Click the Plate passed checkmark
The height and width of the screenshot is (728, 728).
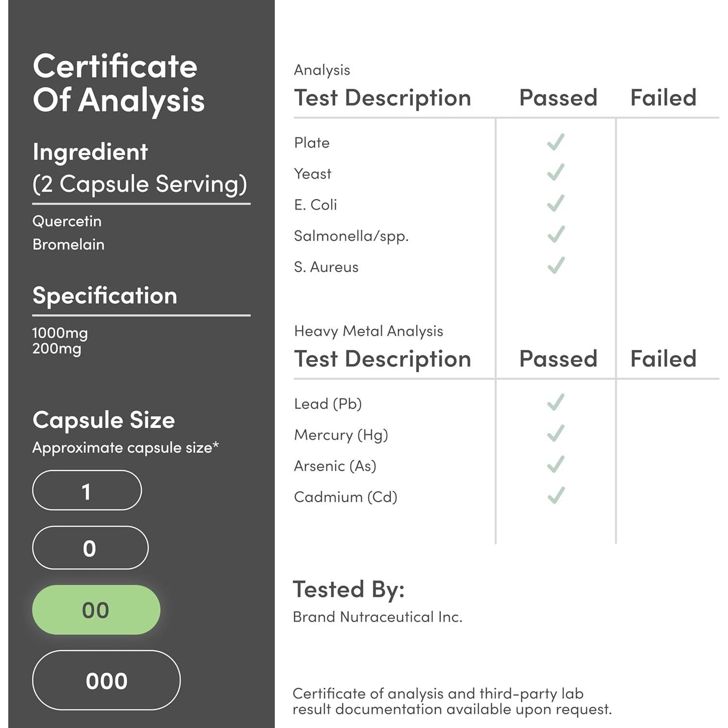556,142
